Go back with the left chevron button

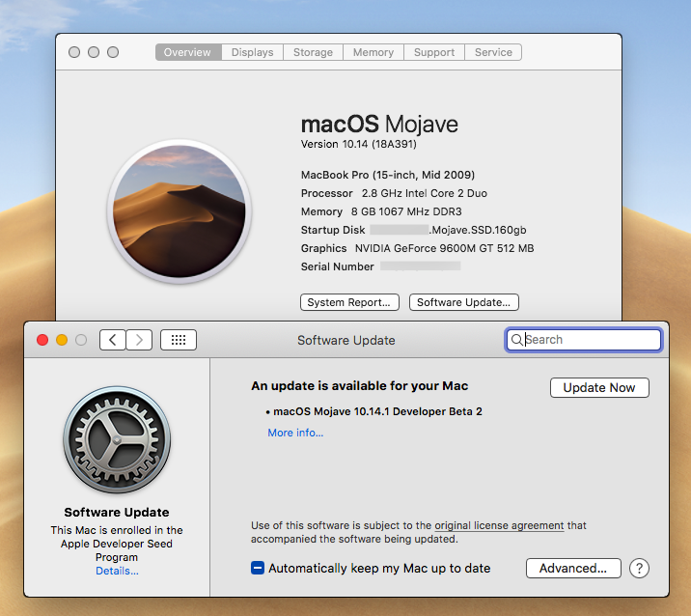pos(113,340)
